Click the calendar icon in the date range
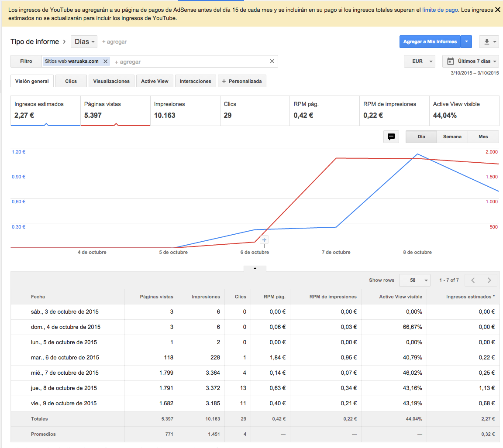 (x=451, y=61)
